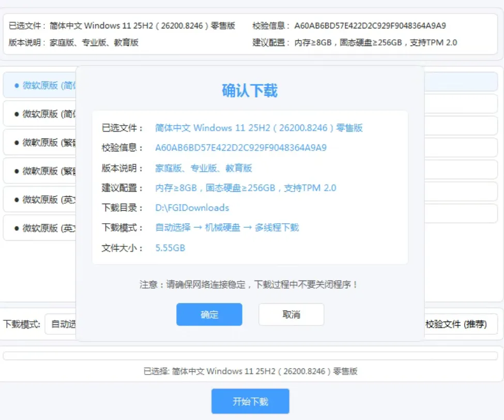Select the second 微软原版 (繁 list row
The image size is (504, 420).
(x=40, y=171)
